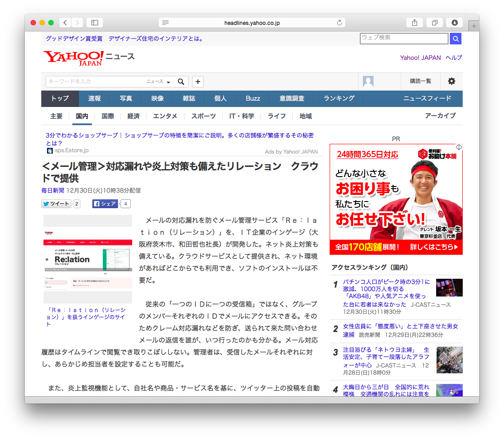Screen dimensions: 504x439
Task: Open the Yahoo! JAPAN header link
Action: click(x=421, y=58)
